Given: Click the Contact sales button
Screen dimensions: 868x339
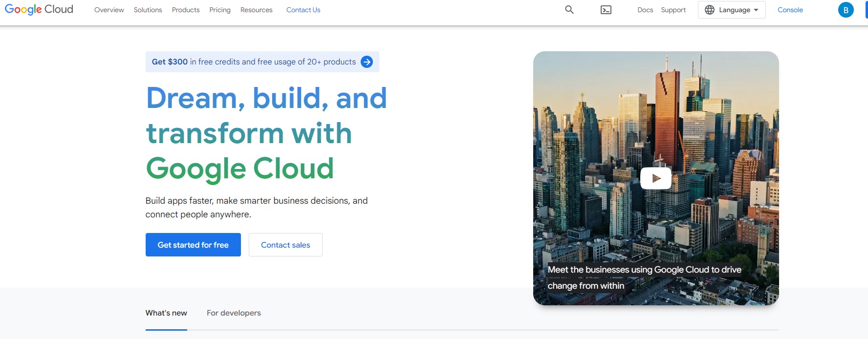Looking at the screenshot, I should pos(285,245).
